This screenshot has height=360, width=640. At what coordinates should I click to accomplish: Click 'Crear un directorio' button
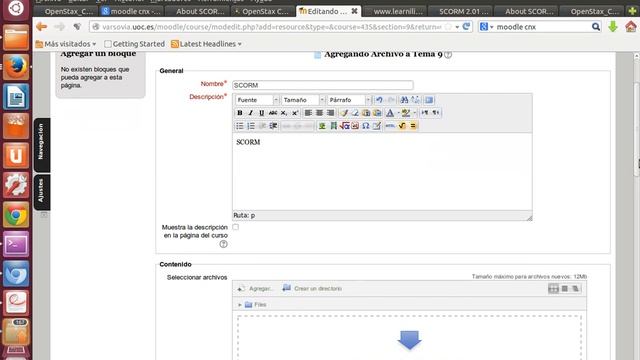point(312,289)
